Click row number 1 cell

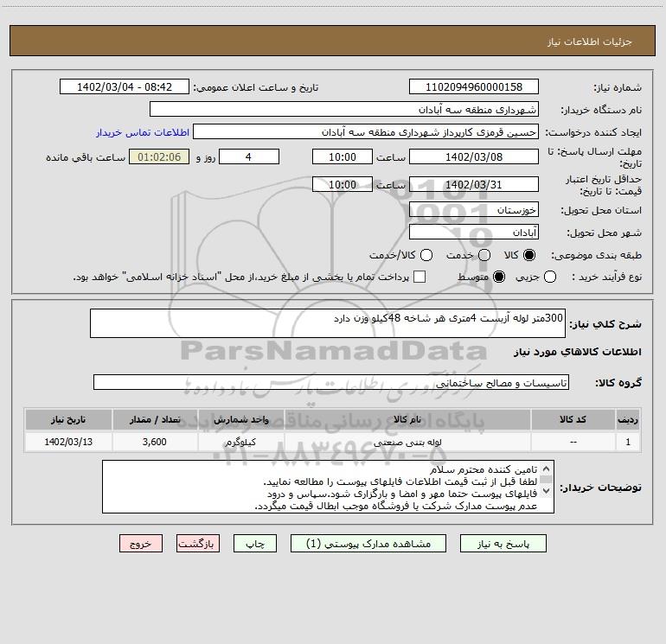[x=628, y=442]
